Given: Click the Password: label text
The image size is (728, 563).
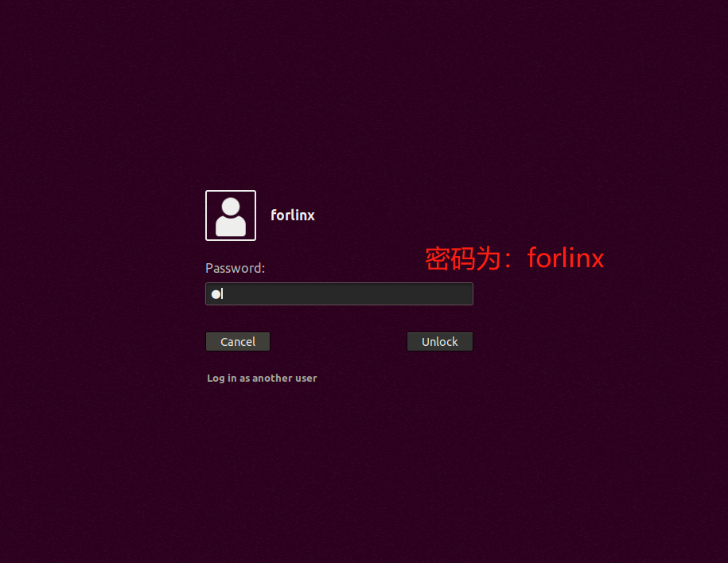Looking at the screenshot, I should click(x=235, y=268).
